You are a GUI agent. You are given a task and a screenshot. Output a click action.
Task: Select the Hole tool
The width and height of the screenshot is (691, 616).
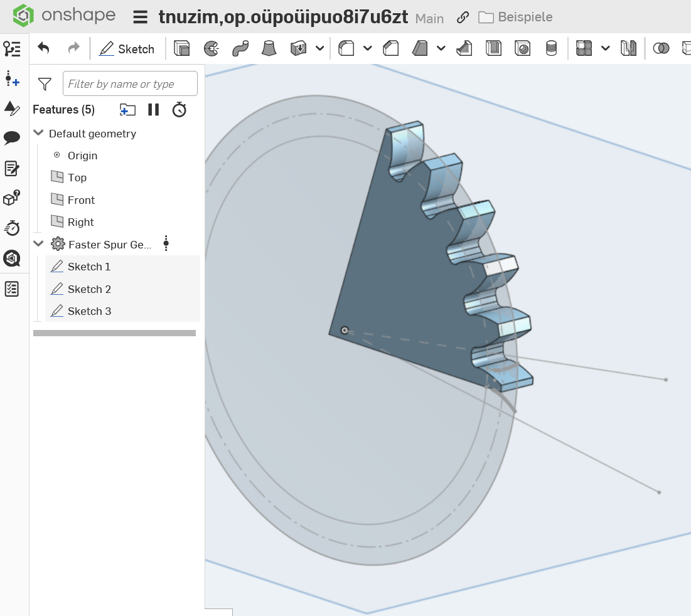tap(523, 48)
